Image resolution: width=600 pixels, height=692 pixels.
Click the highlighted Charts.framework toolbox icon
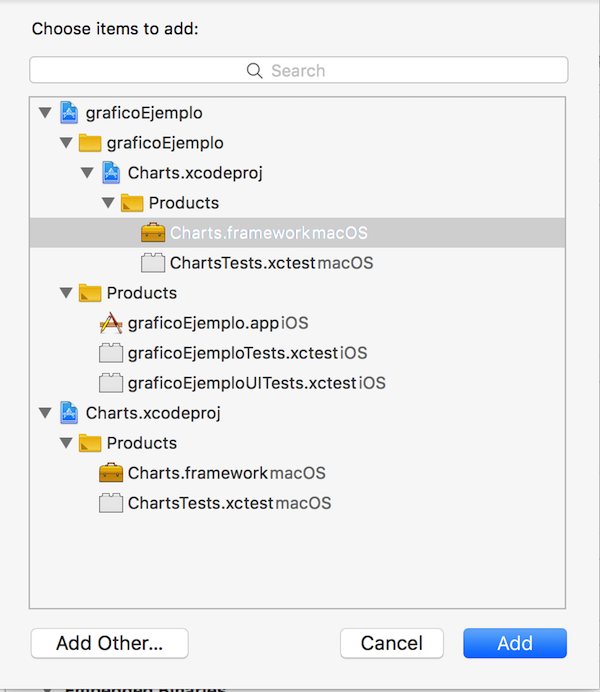pyautogui.click(x=153, y=233)
